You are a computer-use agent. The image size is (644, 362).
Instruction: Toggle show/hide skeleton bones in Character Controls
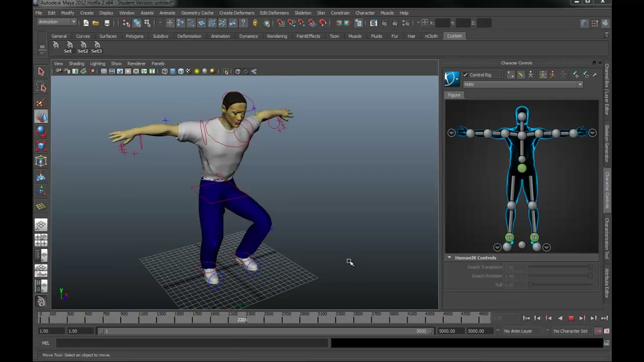[x=521, y=75]
